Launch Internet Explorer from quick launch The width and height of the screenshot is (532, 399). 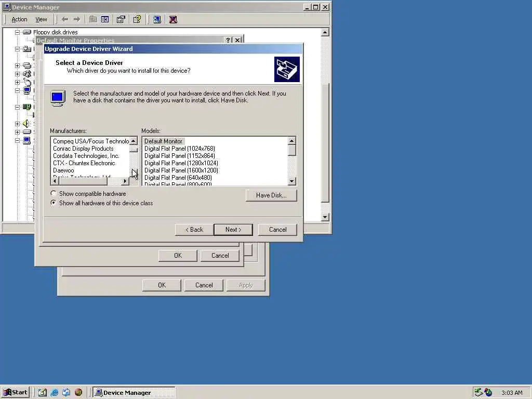pyautogui.click(x=54, y=393)
